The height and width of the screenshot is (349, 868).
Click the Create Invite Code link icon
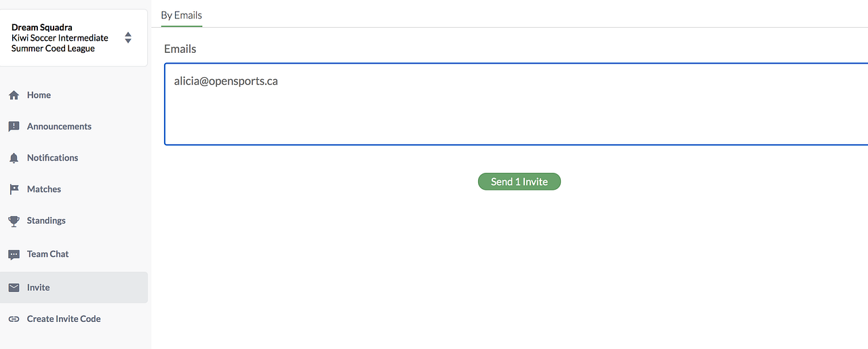pos(14,319)
